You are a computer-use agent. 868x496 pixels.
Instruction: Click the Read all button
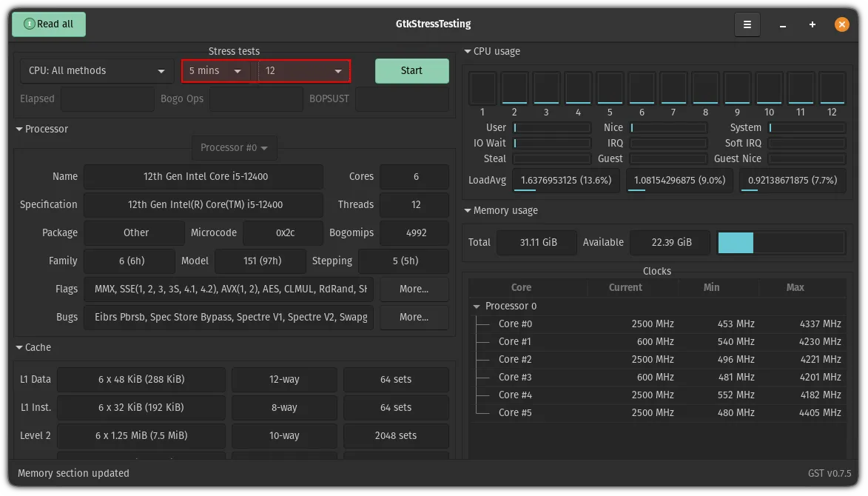point(49,24)
